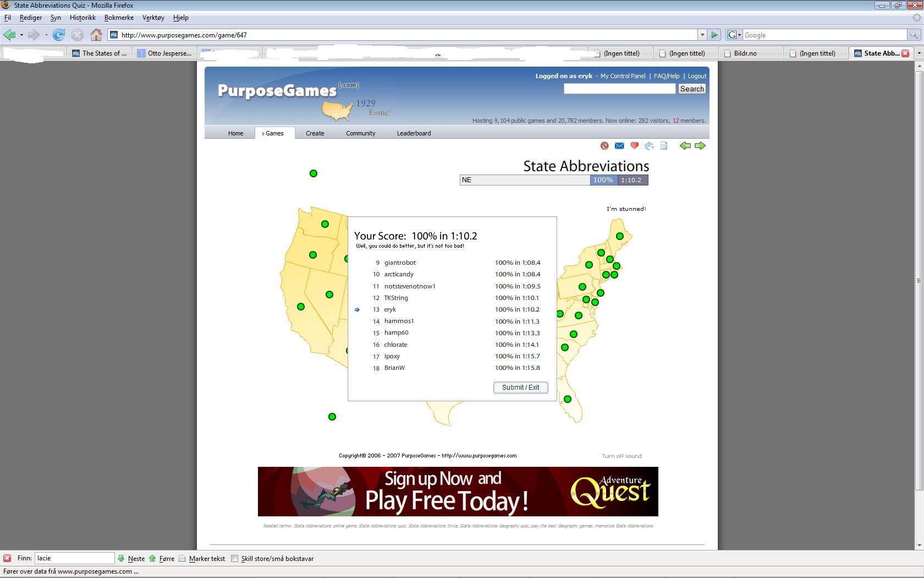Open the back history dropdown arrow
Screen dimensions: 924x578
21,35
